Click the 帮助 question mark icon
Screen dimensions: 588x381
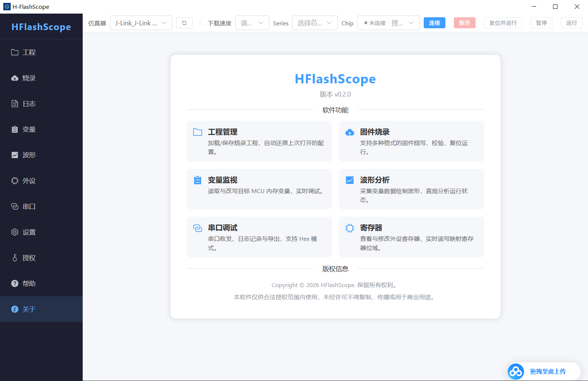15,283
